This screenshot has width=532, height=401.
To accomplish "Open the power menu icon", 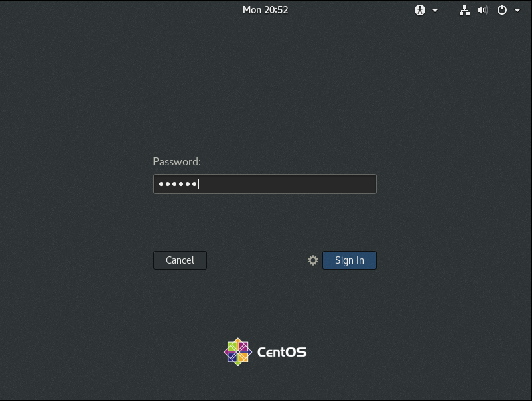I will (501, 10).
